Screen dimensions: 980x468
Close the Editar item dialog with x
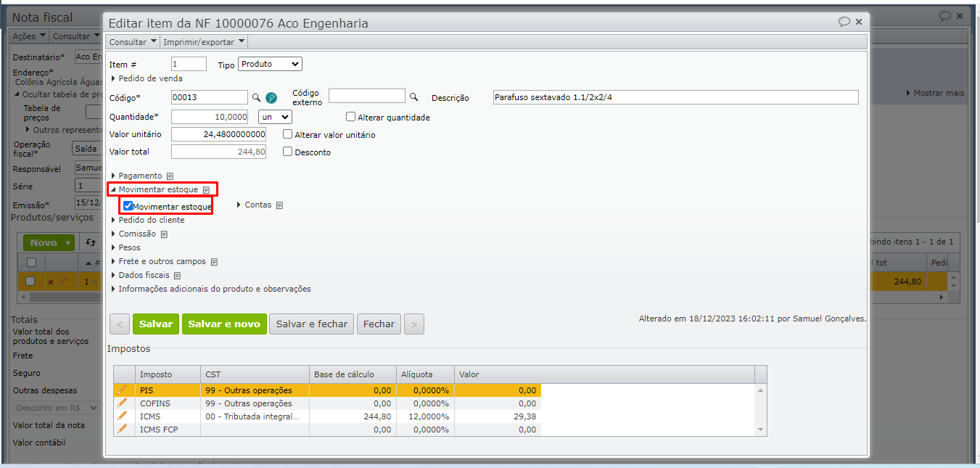click(859, 22)
